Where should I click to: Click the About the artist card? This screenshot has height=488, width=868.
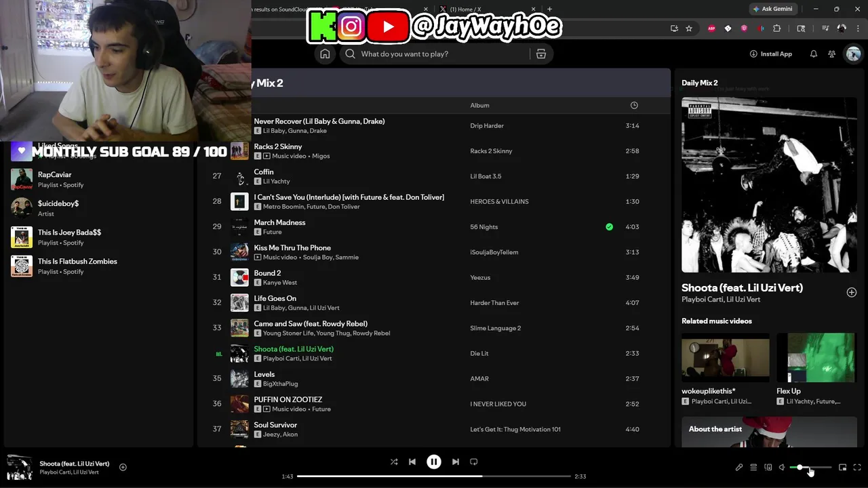click(x=769, y=432)
